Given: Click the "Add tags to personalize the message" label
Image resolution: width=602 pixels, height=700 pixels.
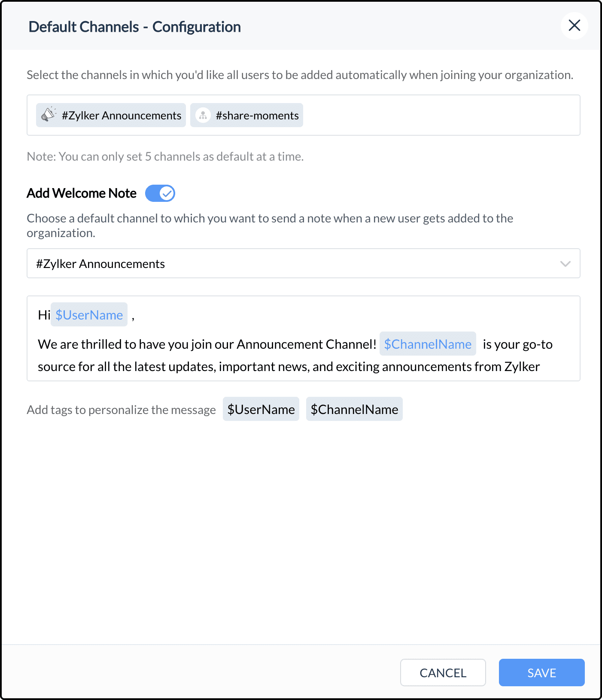Looking at the screenshot, I should (x=121, y=410).
